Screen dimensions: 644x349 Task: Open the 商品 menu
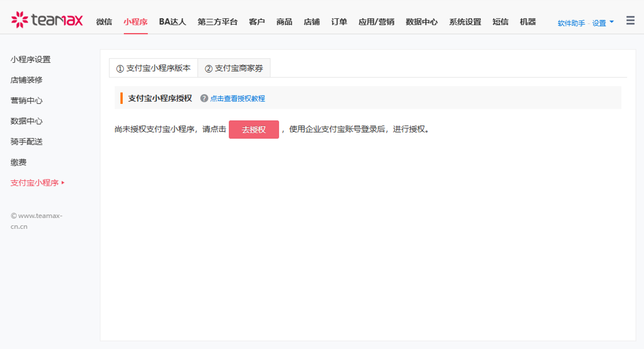(x=284, y=22)
